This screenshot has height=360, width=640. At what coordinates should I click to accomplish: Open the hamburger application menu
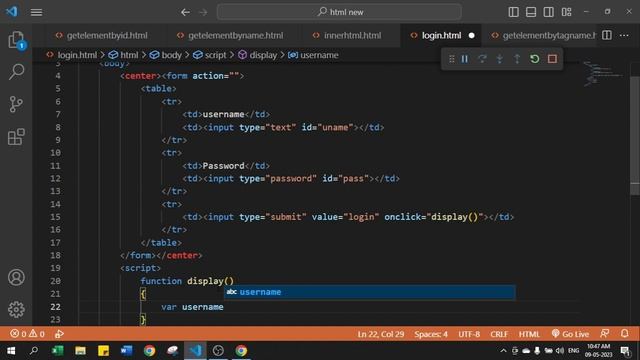[x=36, y=12]
